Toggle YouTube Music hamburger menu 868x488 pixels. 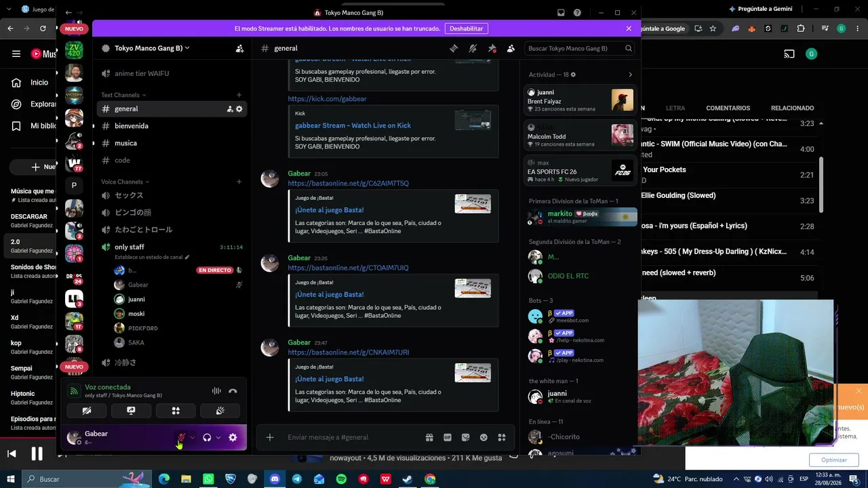[x=16, y=54]
